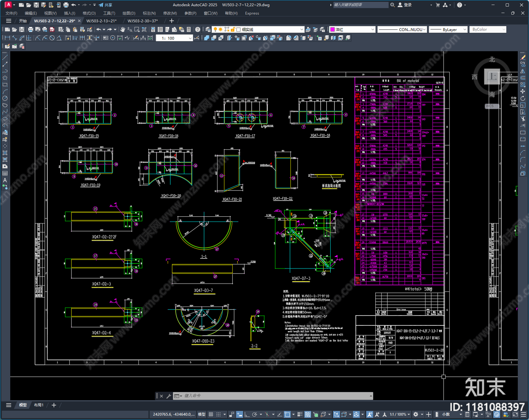Toggle object snap in status bar
This screenshot has height=420, width=529.
[x=287, y=414]
